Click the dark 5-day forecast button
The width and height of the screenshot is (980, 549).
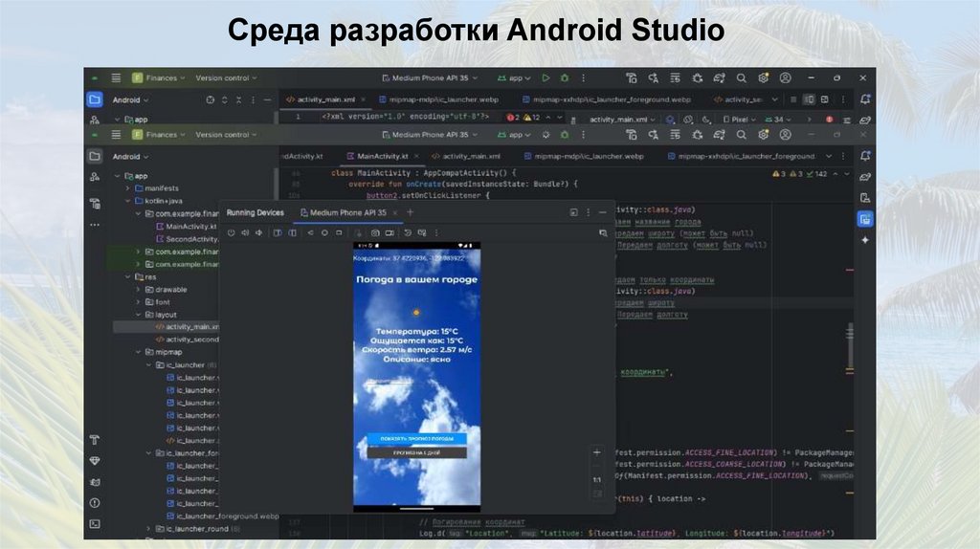(416, 452)
